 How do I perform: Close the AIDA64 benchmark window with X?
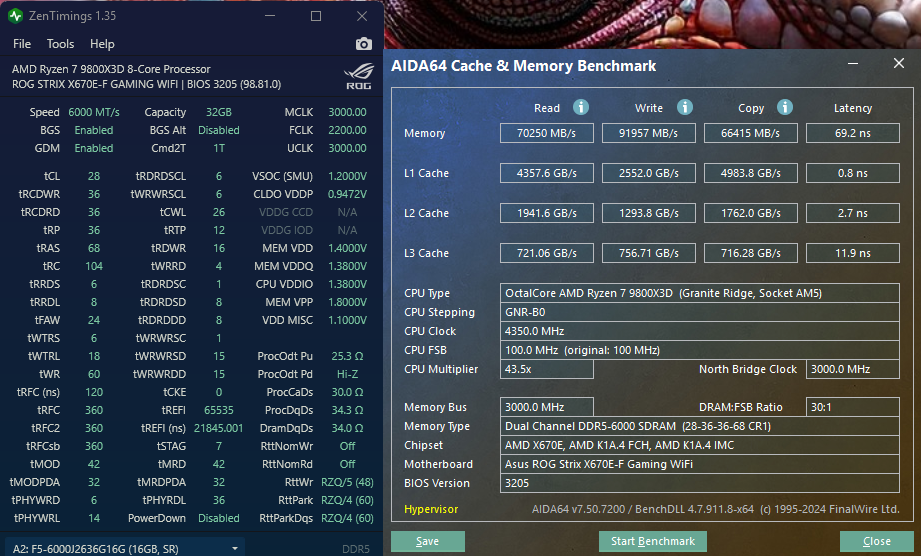coord(899,63)
